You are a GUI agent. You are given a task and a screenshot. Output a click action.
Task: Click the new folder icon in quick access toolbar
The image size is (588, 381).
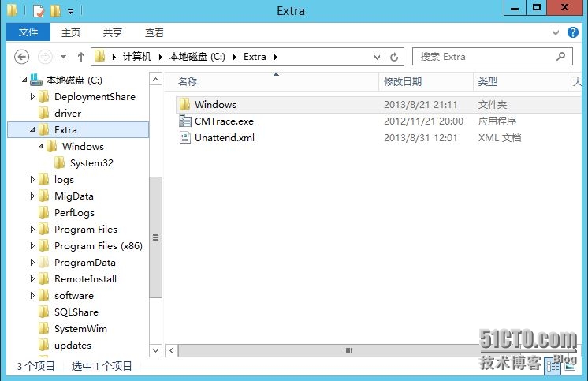point(55,10)
